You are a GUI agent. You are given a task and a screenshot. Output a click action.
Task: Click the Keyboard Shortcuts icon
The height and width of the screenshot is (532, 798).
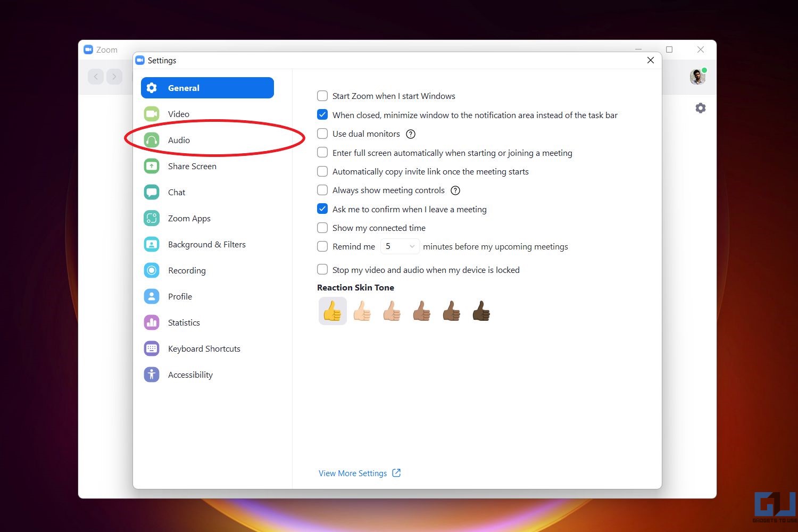[x=152, y=348]
